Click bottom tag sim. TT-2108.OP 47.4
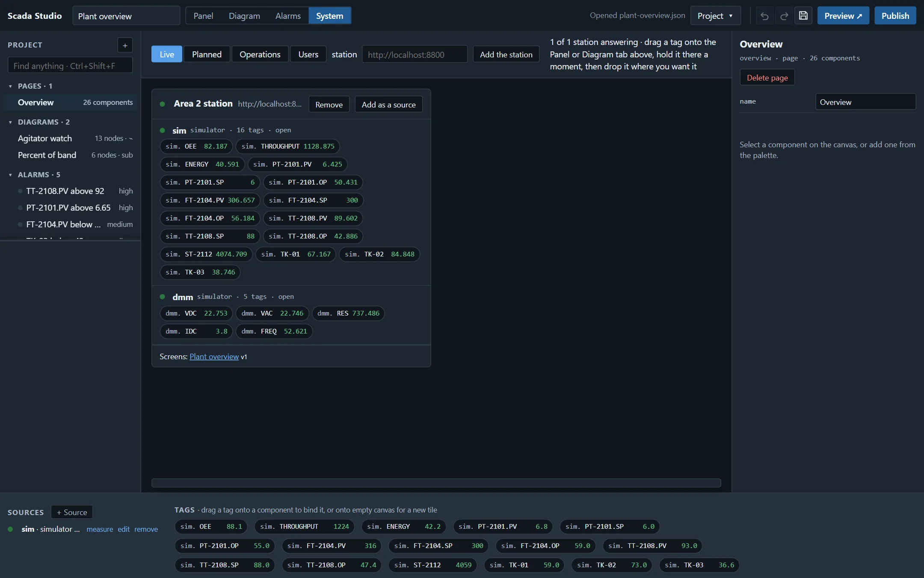924x578 pixels. tap(332, 565)
